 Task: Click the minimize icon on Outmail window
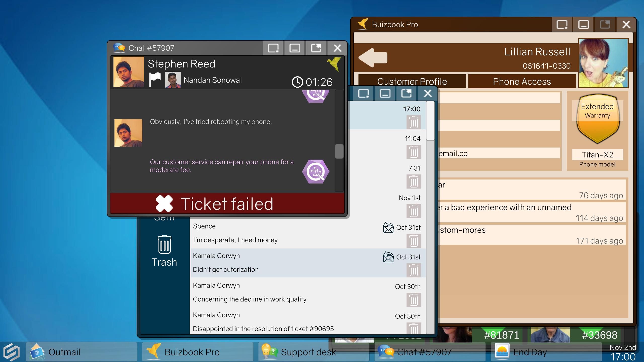tap(385, 93)
